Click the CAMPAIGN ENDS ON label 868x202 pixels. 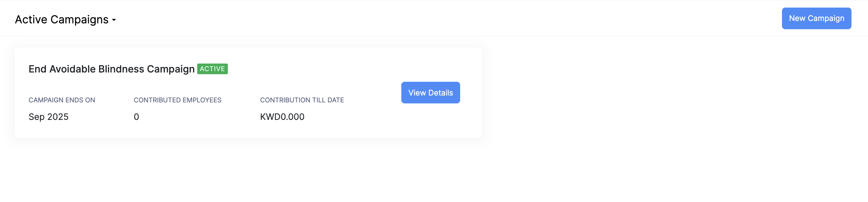(x=62, y=100)
